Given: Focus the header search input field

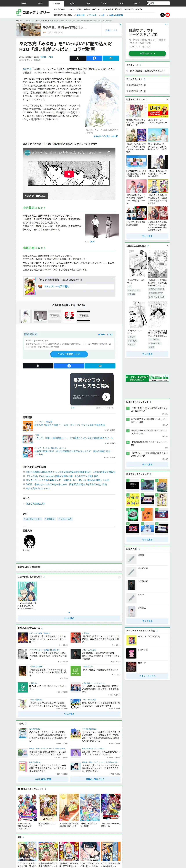Looking at the screenshot, I should tap(159, 3).
